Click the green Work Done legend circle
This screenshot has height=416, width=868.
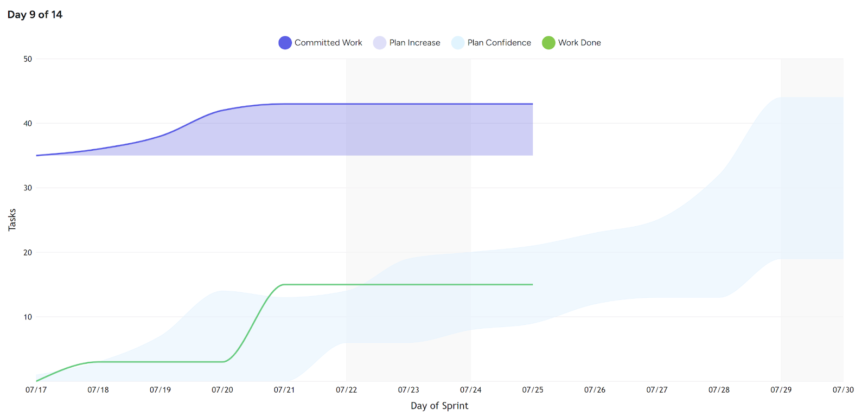(548, 43)
